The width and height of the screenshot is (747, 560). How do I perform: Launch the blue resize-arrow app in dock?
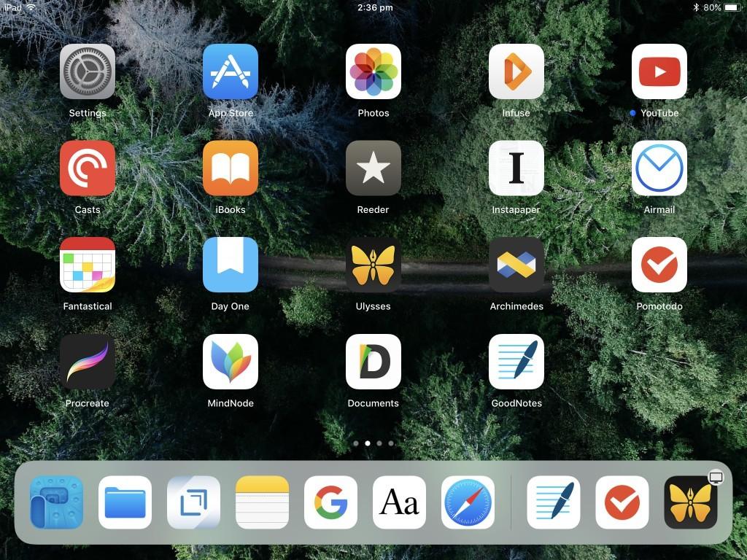coord(193,502)
